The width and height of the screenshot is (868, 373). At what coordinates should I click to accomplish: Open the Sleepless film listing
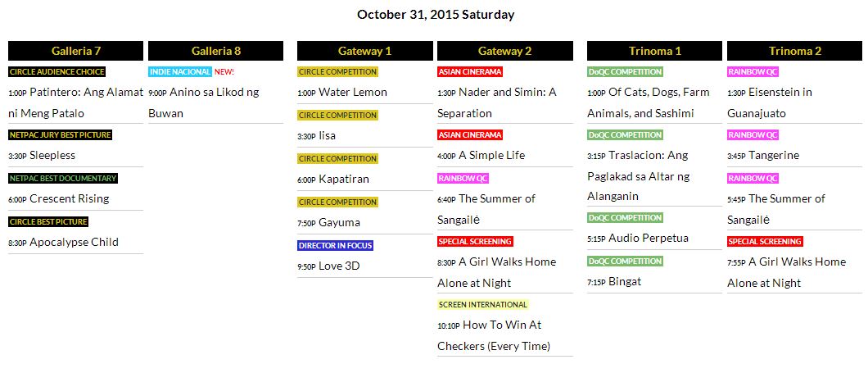[52, 156]
